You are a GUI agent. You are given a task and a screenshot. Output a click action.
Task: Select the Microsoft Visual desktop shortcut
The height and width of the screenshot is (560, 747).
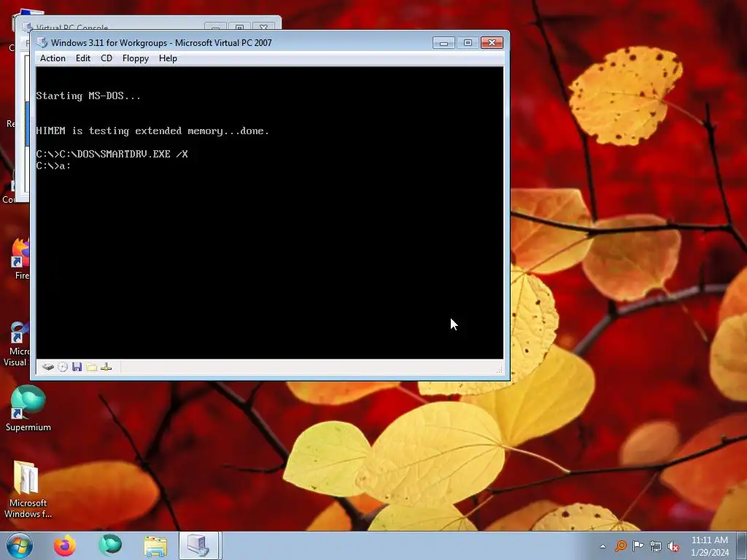coord(17,344)
